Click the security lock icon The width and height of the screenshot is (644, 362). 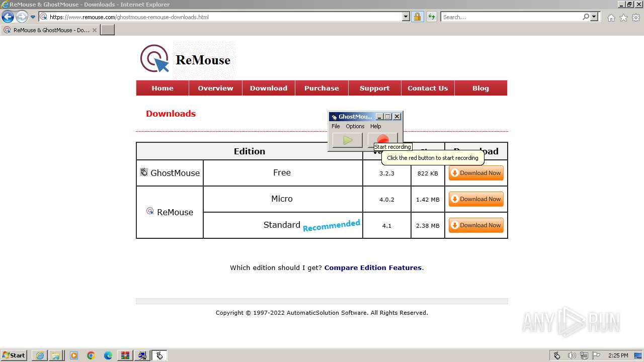[417, 17]
